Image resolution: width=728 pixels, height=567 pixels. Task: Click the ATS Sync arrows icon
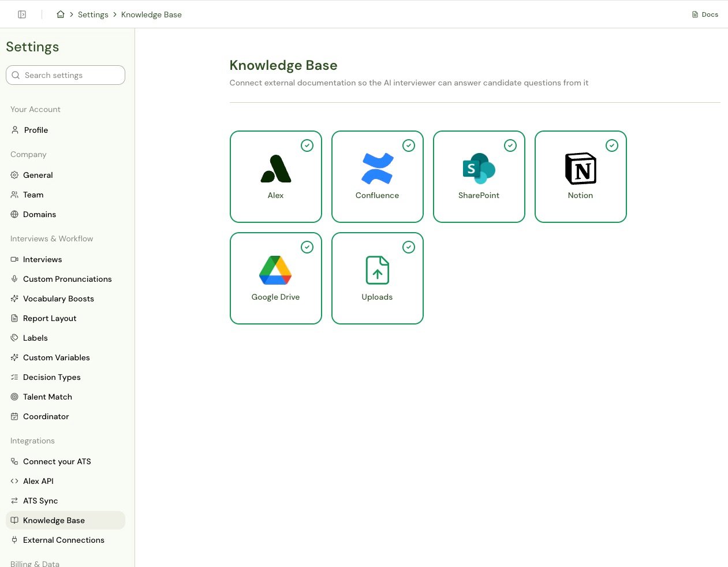(14, 501)
